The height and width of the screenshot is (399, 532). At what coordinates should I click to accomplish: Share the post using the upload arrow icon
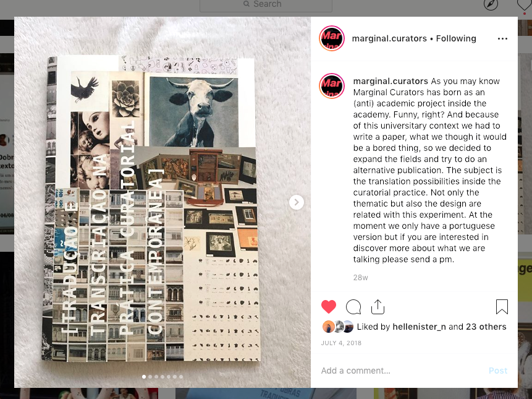378,307
